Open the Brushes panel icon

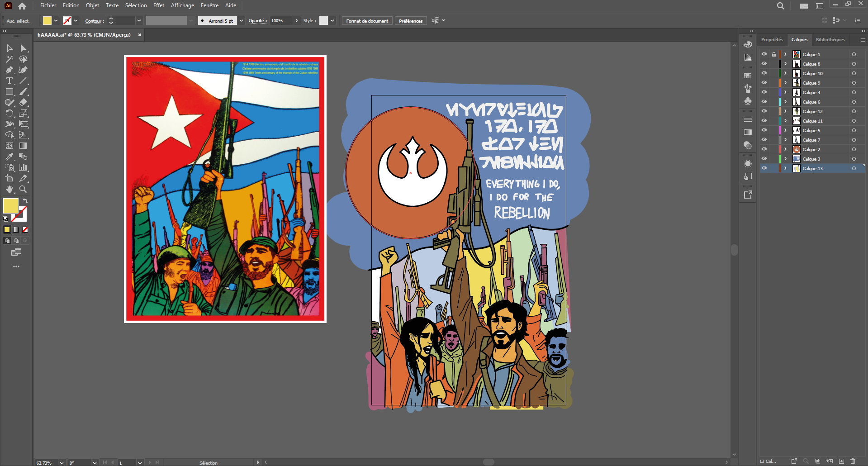[x=748, y=88]
